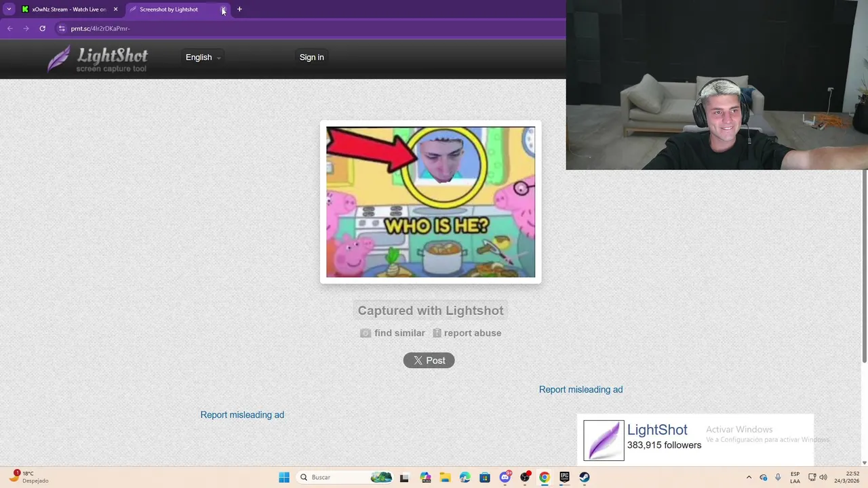Open OBS Studio from the taskbar
This screenshot has height=488, width=868.
pyautogui.click(x=524, y=477)
